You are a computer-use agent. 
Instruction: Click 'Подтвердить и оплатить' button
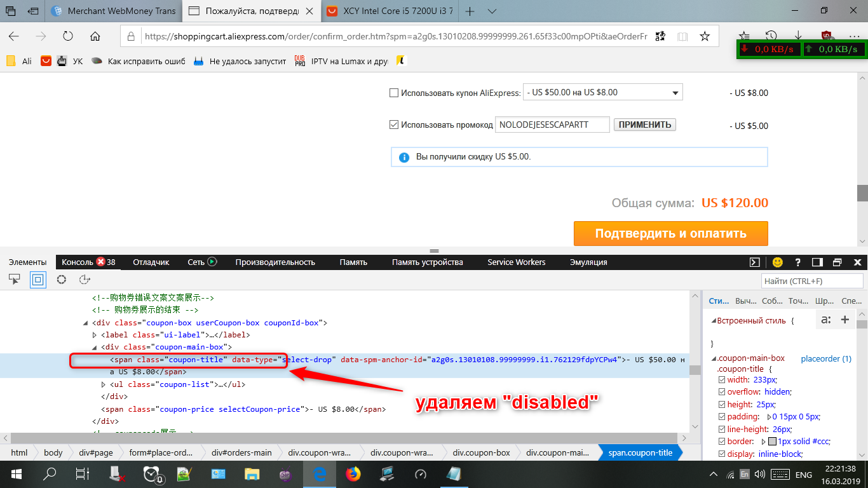pyautogui.click(x=670, y=233)
